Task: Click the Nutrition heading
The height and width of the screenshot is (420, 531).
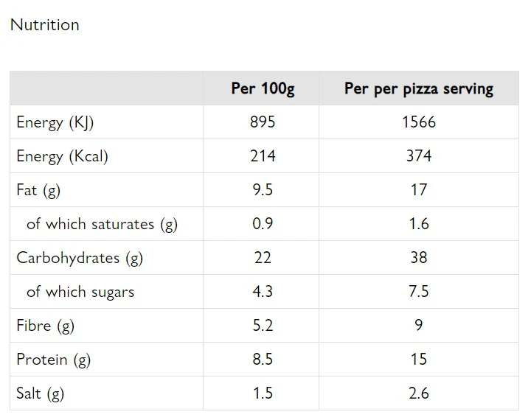Action: pyautogui.click(x=45, y=25)
